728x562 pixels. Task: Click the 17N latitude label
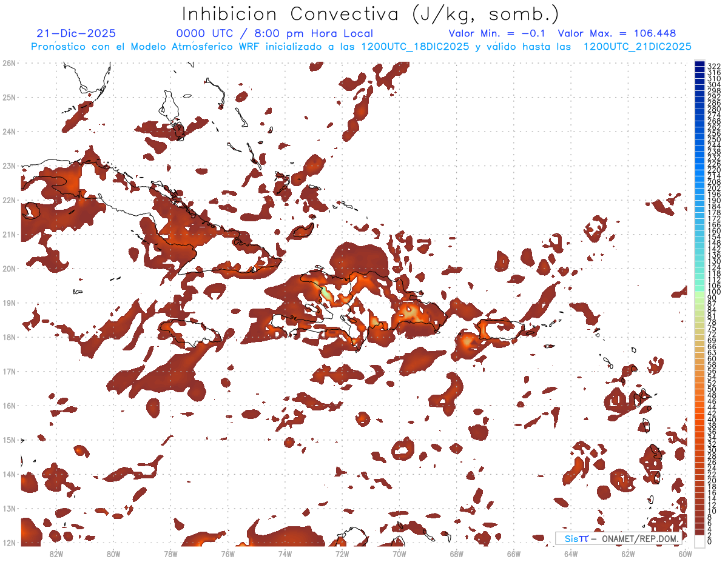coord(8,371)
